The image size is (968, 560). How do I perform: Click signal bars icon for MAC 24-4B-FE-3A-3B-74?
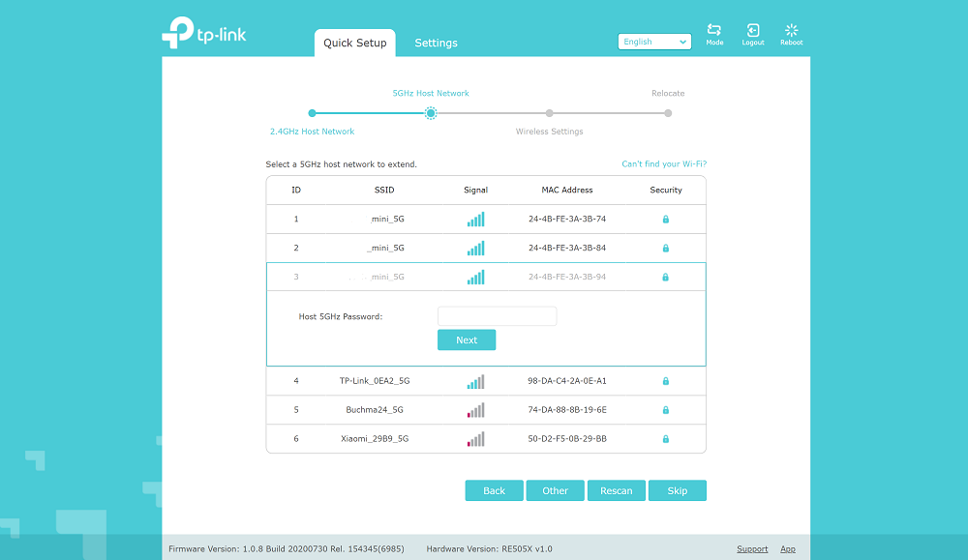[476, 219]
